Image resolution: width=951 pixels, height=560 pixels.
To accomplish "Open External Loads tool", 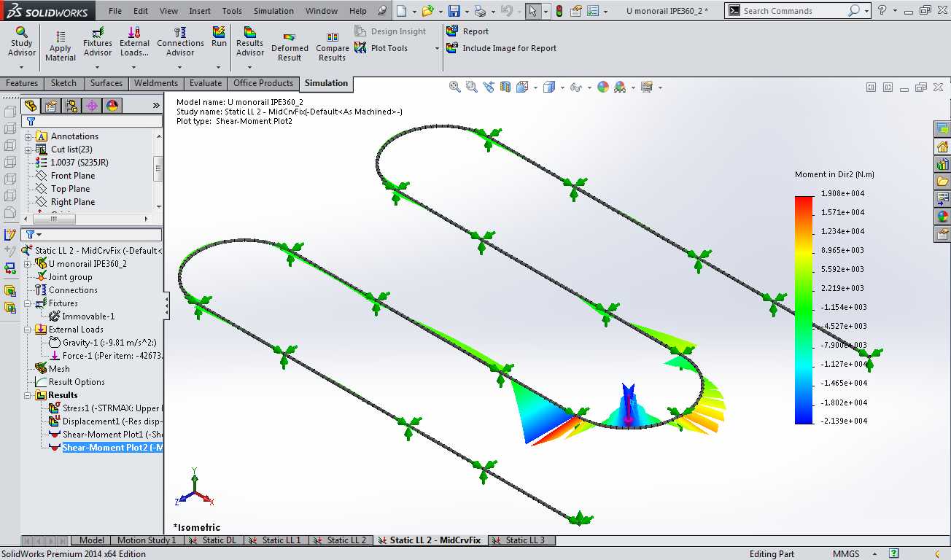I will coord(134,42).
